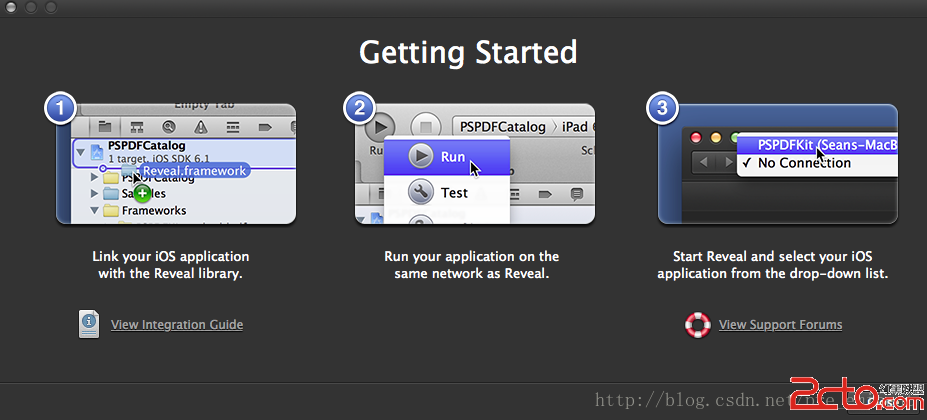Select the PSPDFKit connection drop-down illustration
Screen dimensions: 927x420
pyautogui.click(x=777, y=164)
